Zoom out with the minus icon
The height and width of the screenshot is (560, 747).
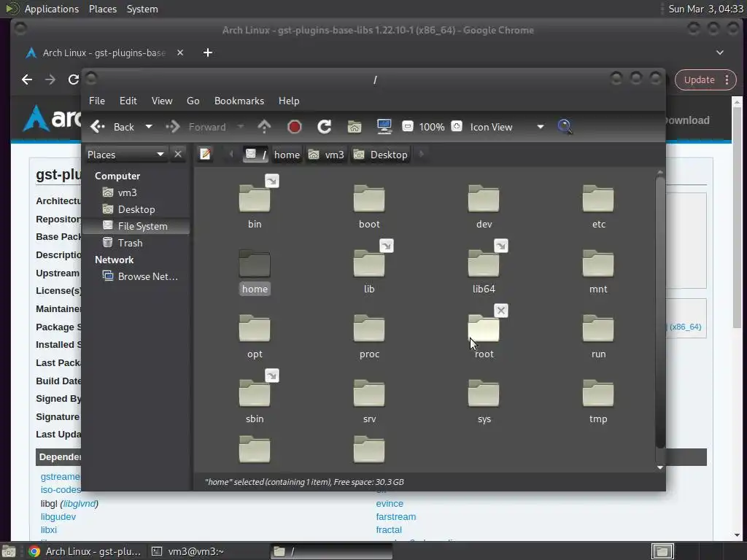pos(407,127)
